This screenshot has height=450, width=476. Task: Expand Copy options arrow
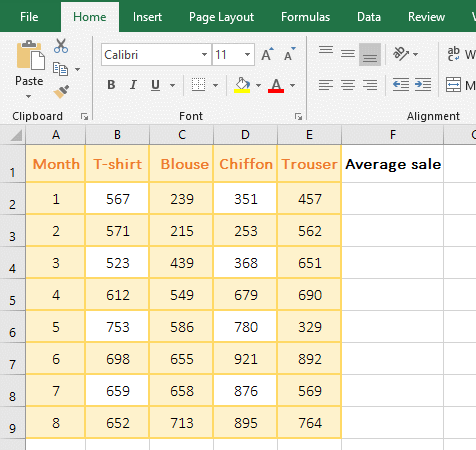(x=77, y=69)
